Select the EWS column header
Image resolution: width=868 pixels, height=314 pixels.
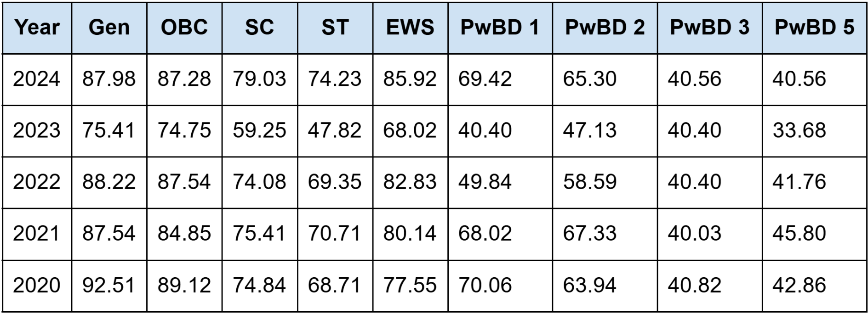pos(410,28)
